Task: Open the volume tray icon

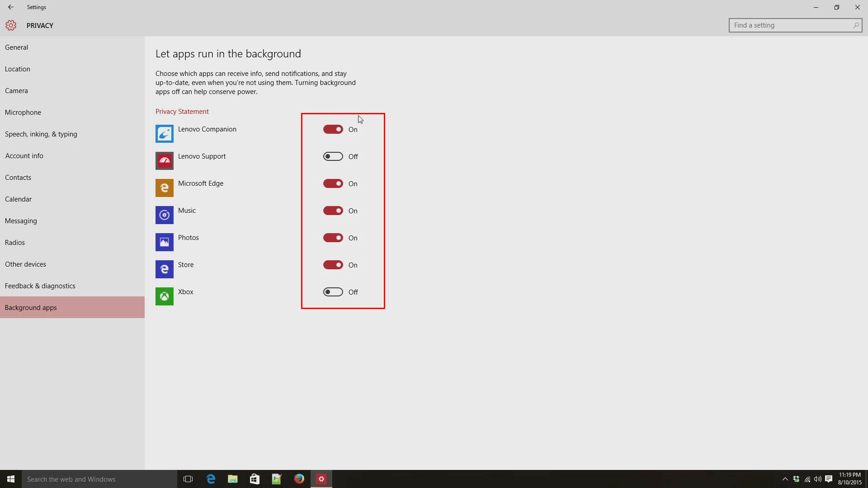Action: click(x=818, y=479)
